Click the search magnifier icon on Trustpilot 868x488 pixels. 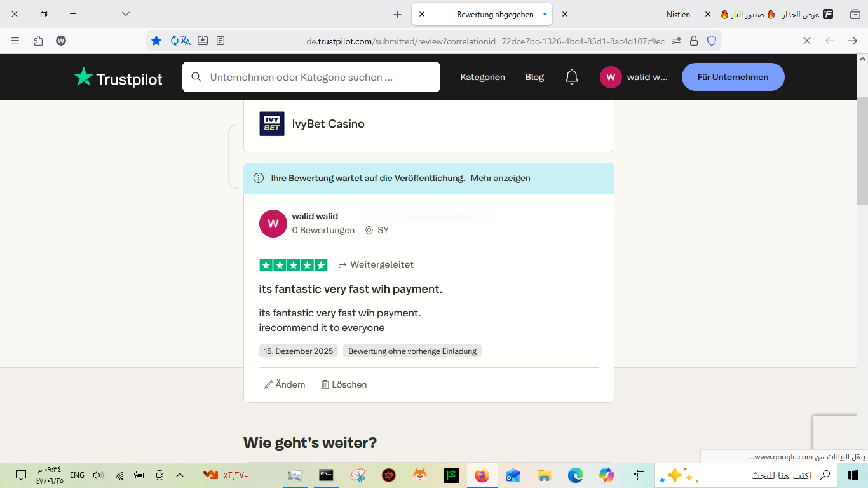(x=197, y=77)
